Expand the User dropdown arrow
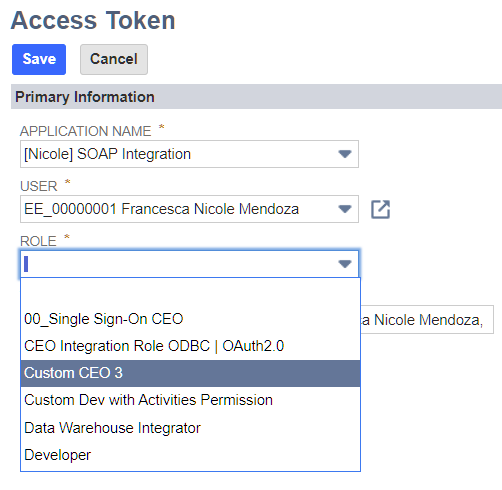This screenshot has width=502, height=490. [345, 209]
